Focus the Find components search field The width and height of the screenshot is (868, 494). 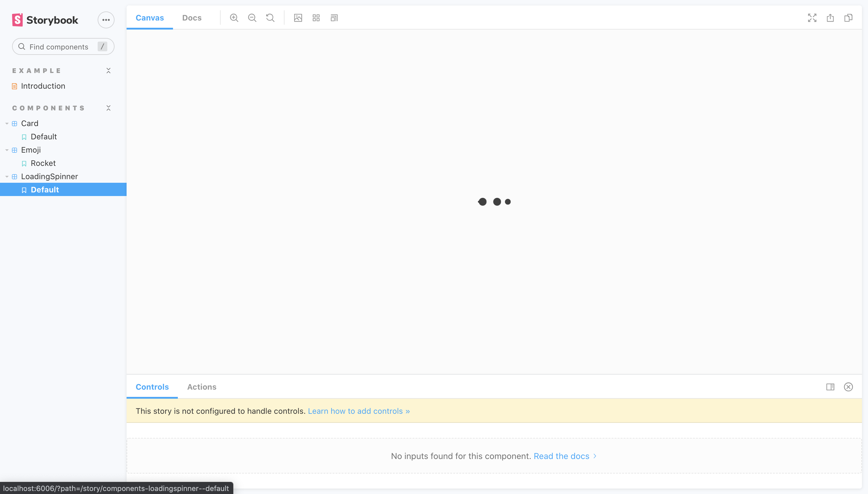(x=59, y=47)
